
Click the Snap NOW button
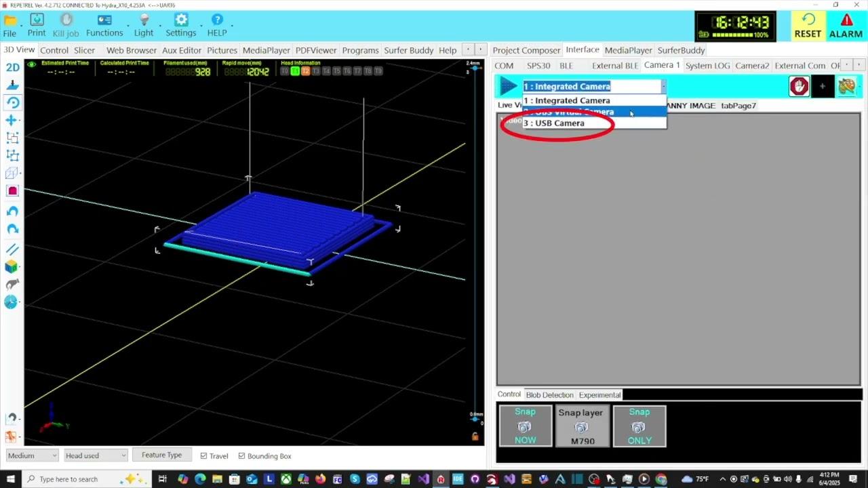pos(525,426)
